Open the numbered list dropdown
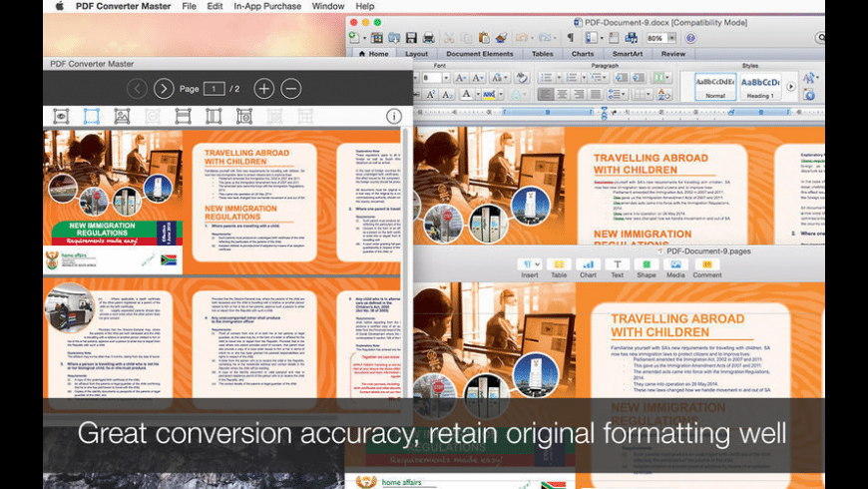Screen dimensions: 868x489 (x=584, y=78)
